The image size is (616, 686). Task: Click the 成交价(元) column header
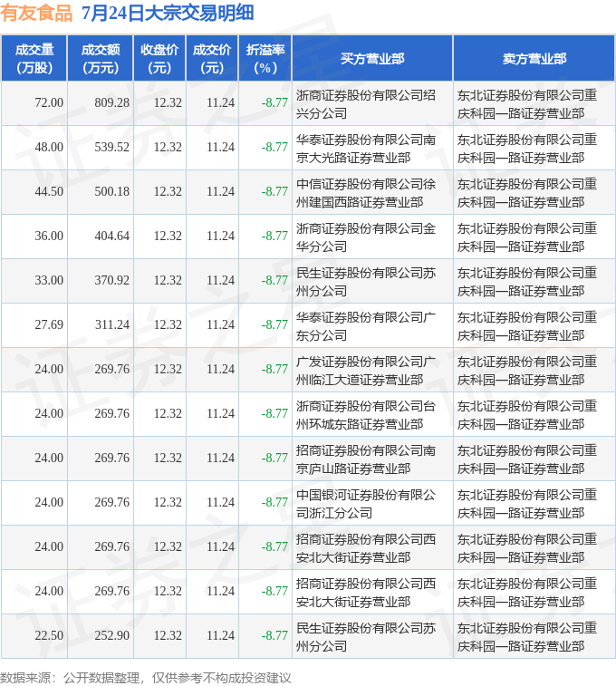pyautogui.click(x=212, y=59)
